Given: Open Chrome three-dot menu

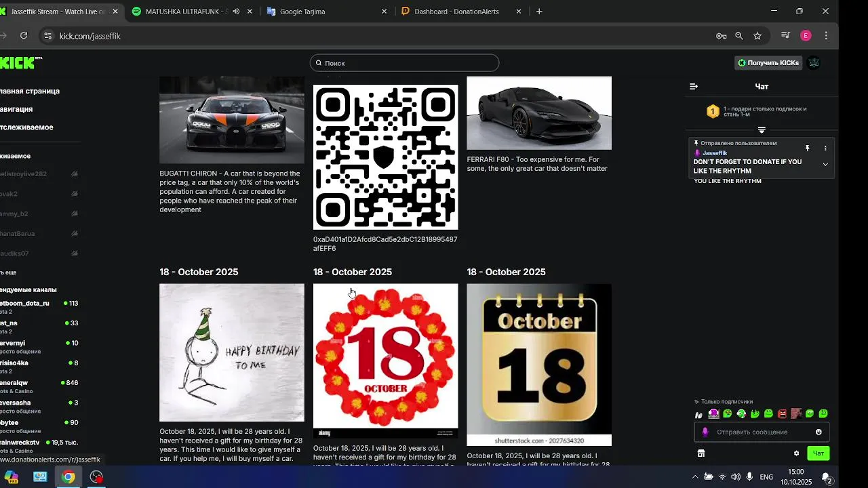Looking at the screenshot, I should tap(826, 36).
